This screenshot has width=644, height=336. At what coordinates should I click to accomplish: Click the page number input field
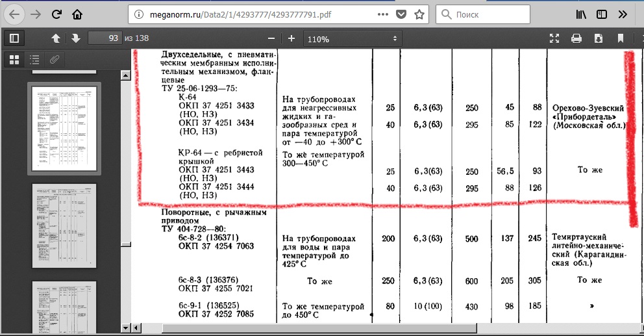pos(105,38)
